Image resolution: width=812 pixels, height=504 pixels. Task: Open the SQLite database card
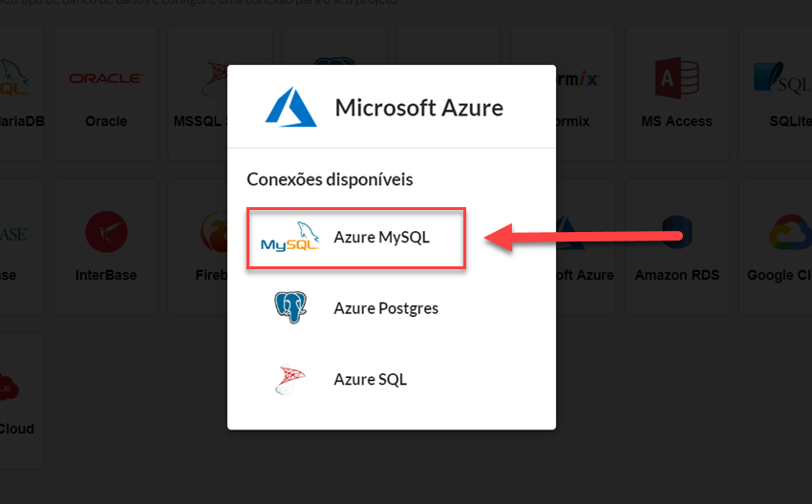(776, 94)
